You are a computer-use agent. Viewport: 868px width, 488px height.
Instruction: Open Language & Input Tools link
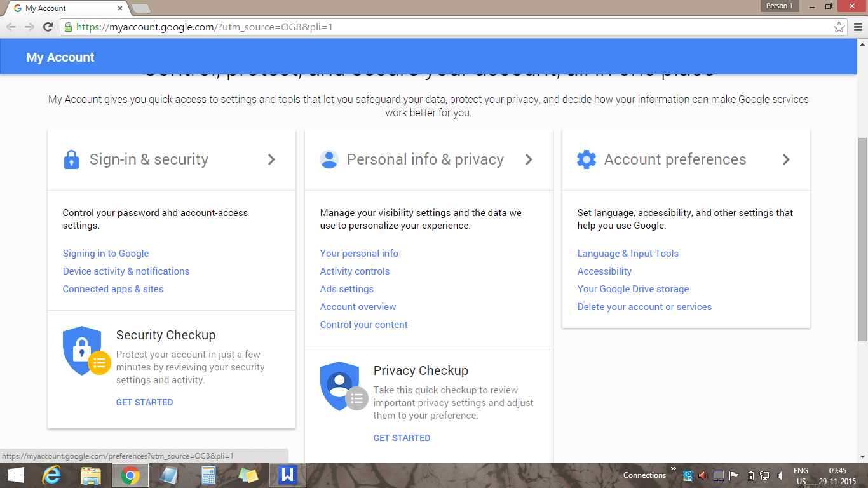pos(628,254)
